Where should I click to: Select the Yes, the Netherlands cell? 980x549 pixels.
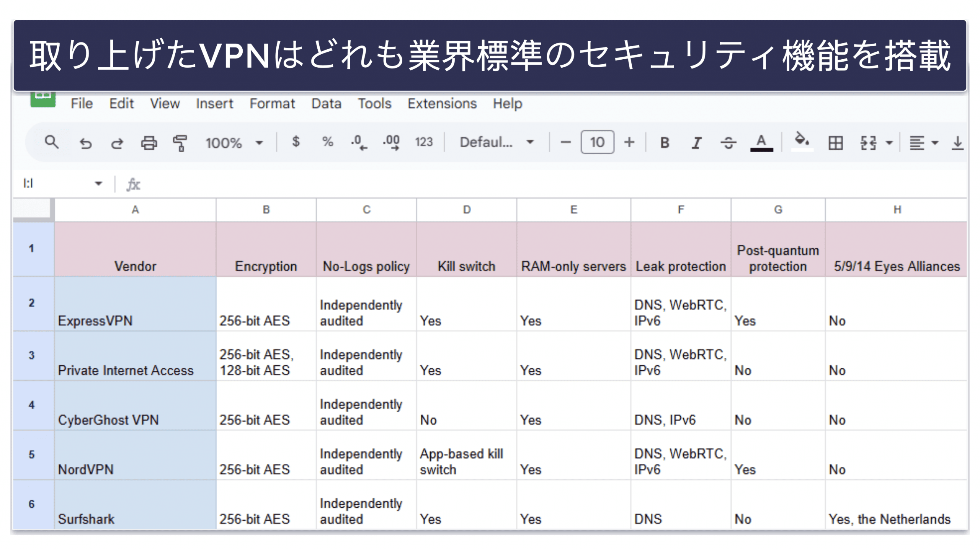coord(896,504)
